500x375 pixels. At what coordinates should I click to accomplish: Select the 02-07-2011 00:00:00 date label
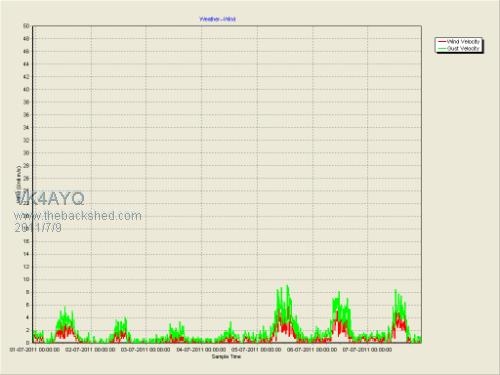[x=90, y=350]
